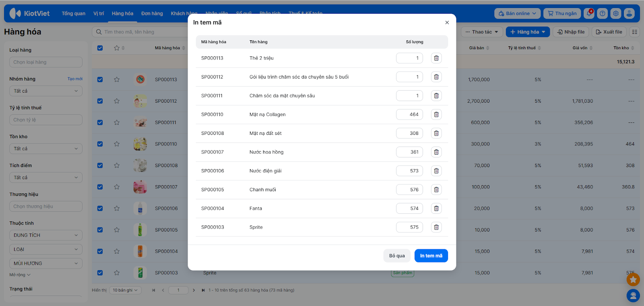Expand the MÙI HƯƠNG attribute dropdown

pyautogui.click(x=46, y=263)
